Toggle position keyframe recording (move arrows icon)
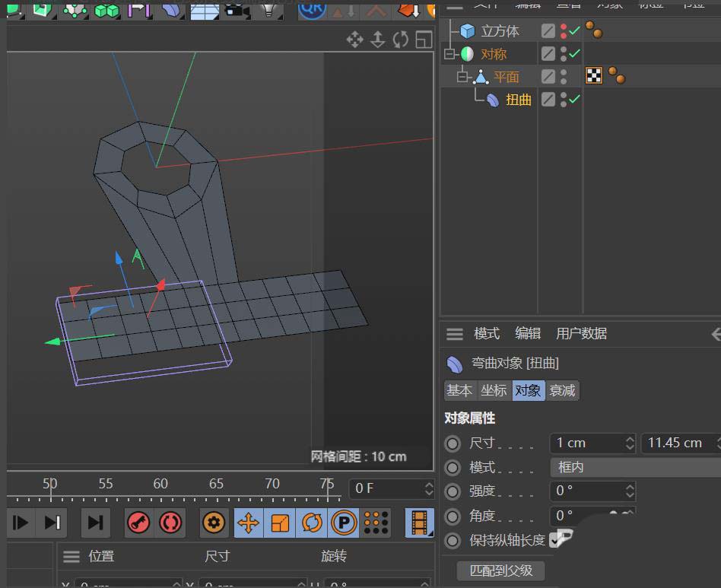 (x=248, y=523)
